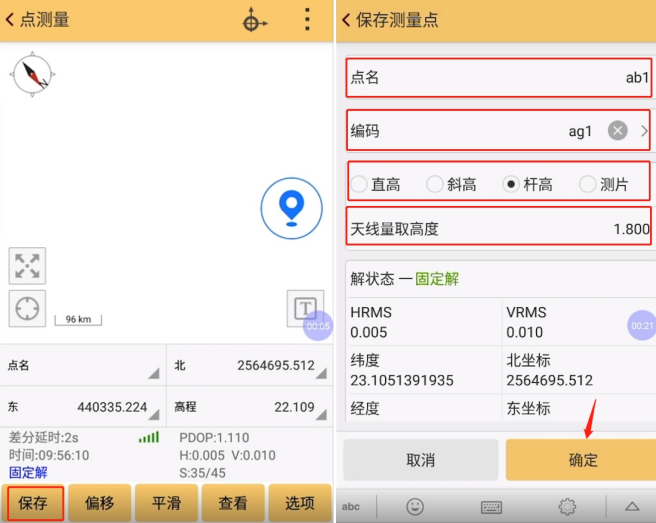
Task: Open the 查看 tab in bottom bar
Action: [233, 503]
